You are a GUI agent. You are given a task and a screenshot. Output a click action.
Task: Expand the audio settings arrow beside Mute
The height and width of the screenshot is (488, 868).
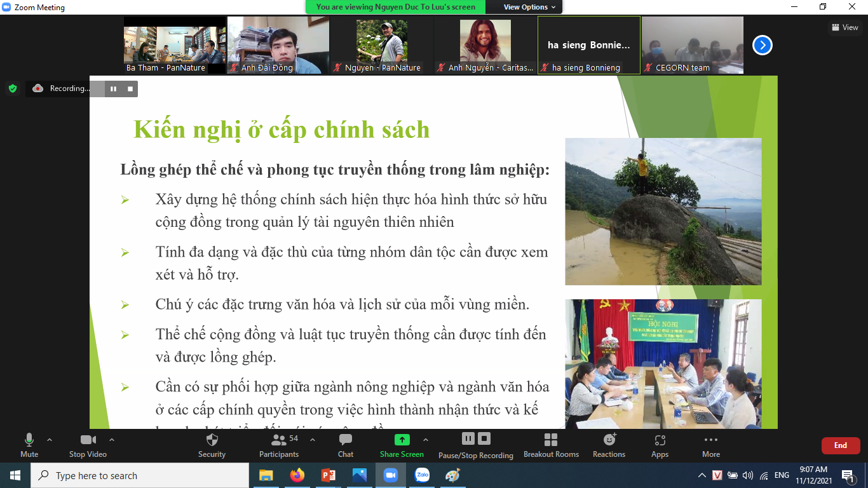click(x=50, y=440)
